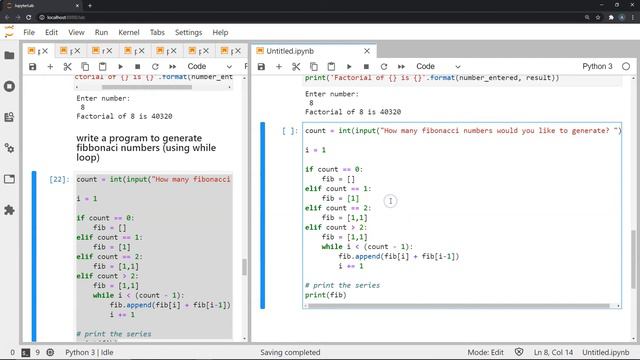Open the Extension Manager puzzle icon
The image size is (640, 360).
click(9, 210)
